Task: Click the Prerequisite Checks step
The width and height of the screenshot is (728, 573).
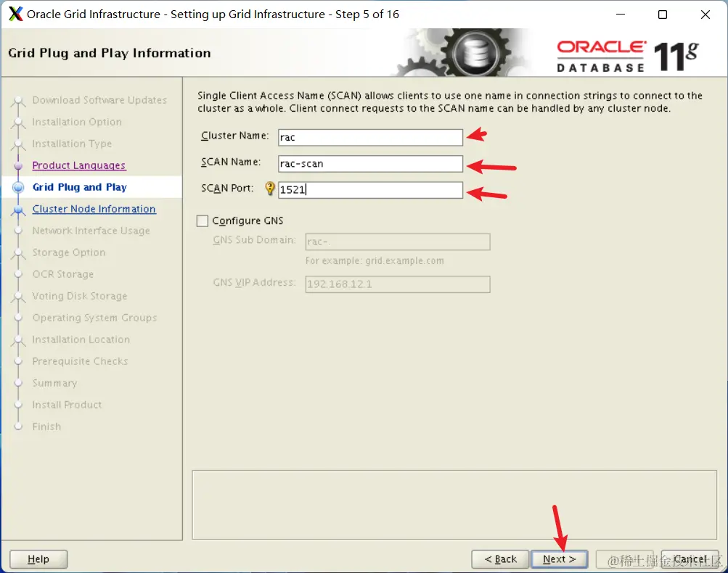Action: coord(80,361)
